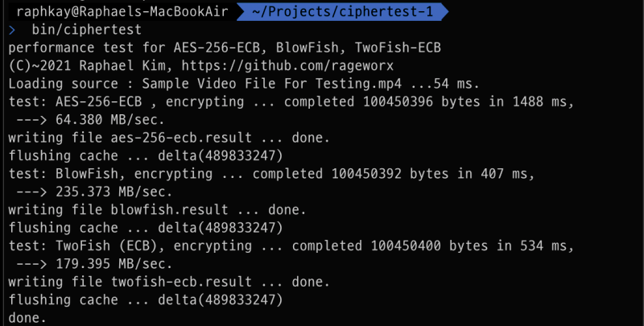Click the 179.395 MB/sec result

coord(114,264)
